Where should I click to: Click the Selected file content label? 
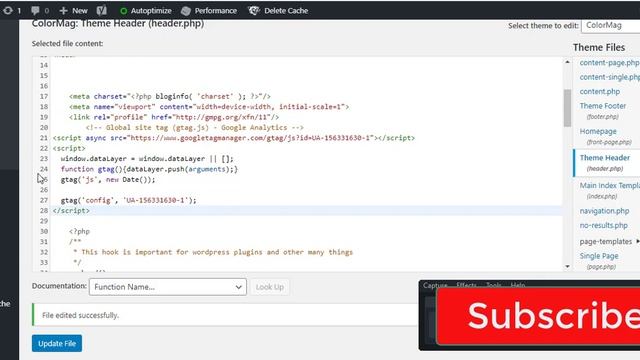[x=67, y=44]
